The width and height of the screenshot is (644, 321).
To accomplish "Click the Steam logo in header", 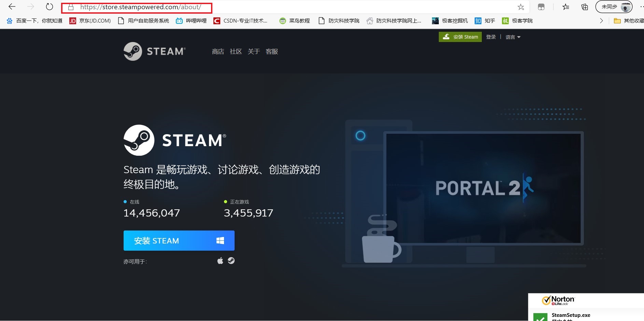I will click(155, 52).
